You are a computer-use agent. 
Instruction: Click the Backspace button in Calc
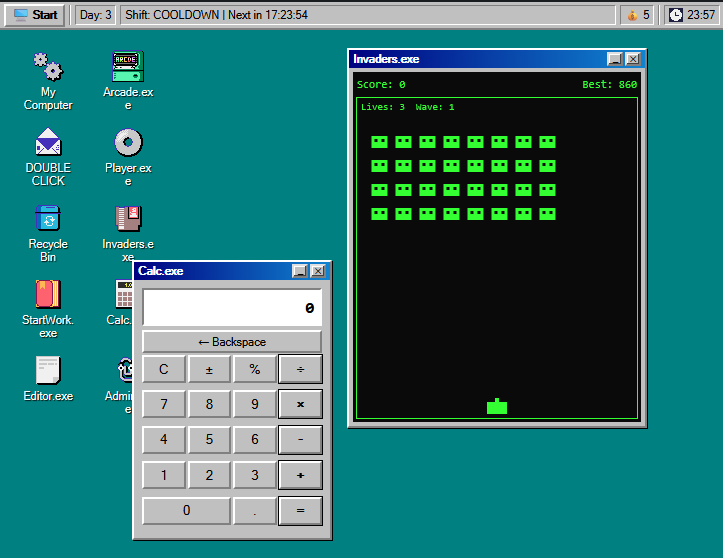click(232, 342)
